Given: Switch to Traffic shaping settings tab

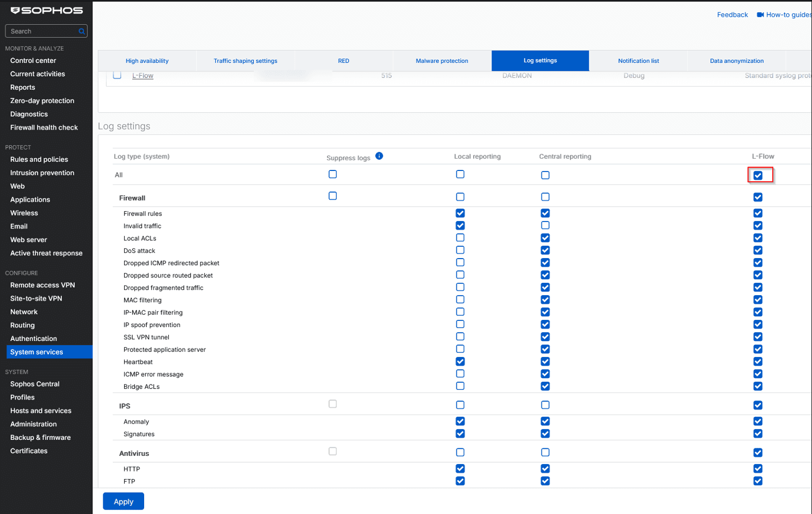Looking at the screenshot, I should (x=245, y=61).
